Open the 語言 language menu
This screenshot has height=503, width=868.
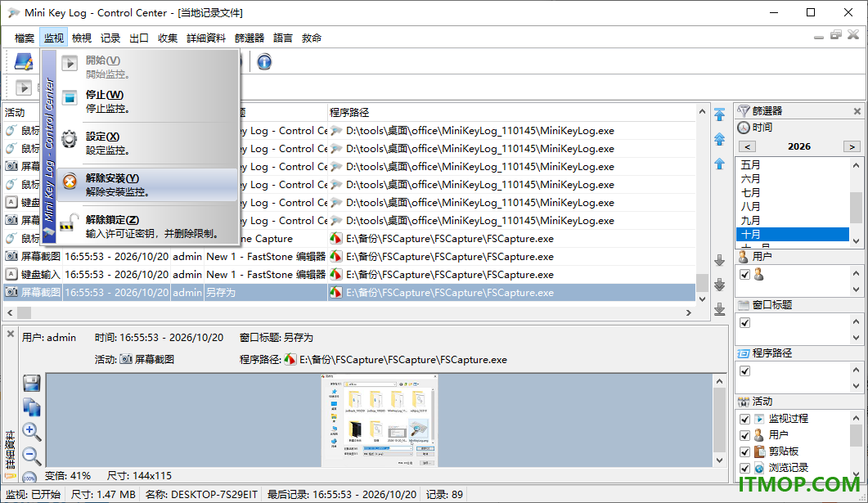(x=283, y=38)
